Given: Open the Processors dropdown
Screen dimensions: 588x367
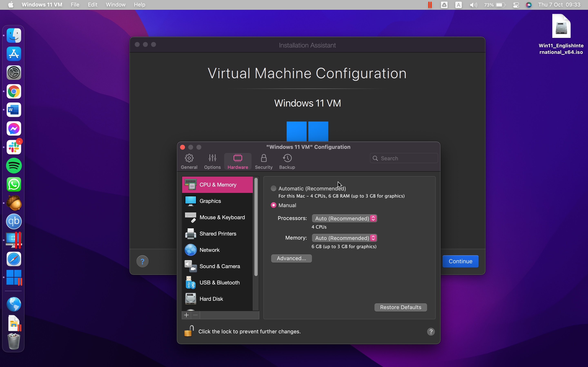Looking at the screenshot, I should click(x=344, y=218).
